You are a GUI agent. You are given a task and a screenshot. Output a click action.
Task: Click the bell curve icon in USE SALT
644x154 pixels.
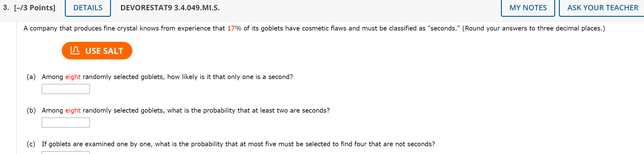coord(75,50)
